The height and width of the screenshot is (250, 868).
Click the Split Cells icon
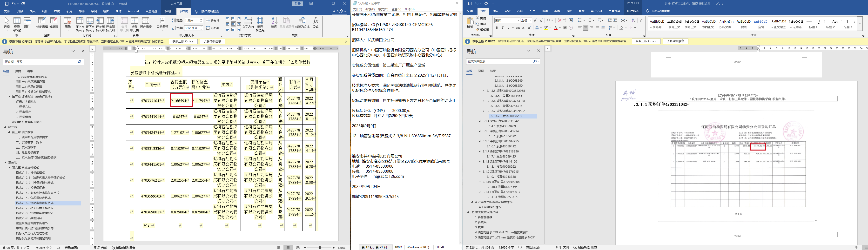point(134,24)
